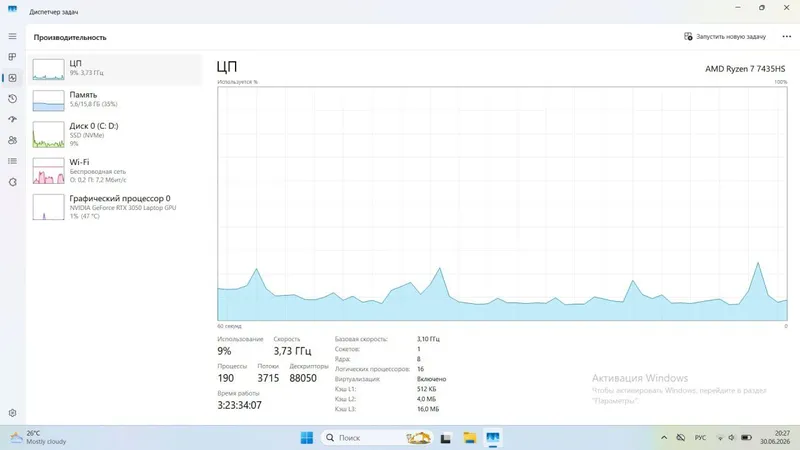Click Запустить новую задачу button
This screenshot has width=800, height=450.
coord(725,37)
